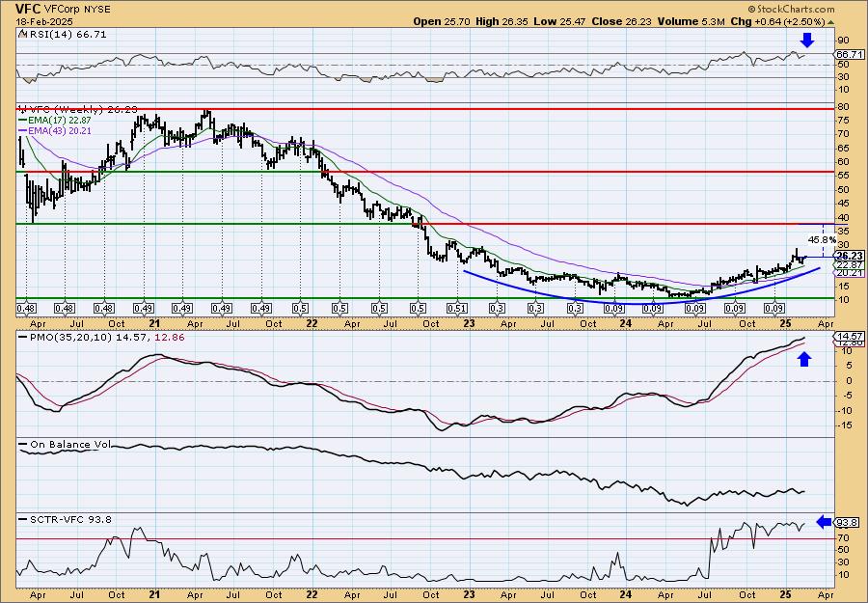Click year 22 on the bottom time axis

pyautogui.click(x=312, y=593)
